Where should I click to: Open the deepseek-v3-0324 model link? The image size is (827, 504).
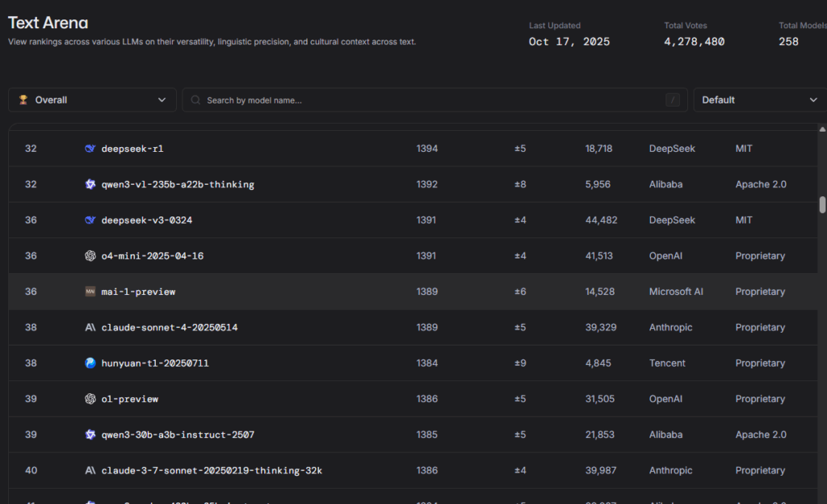coord(146,220)
